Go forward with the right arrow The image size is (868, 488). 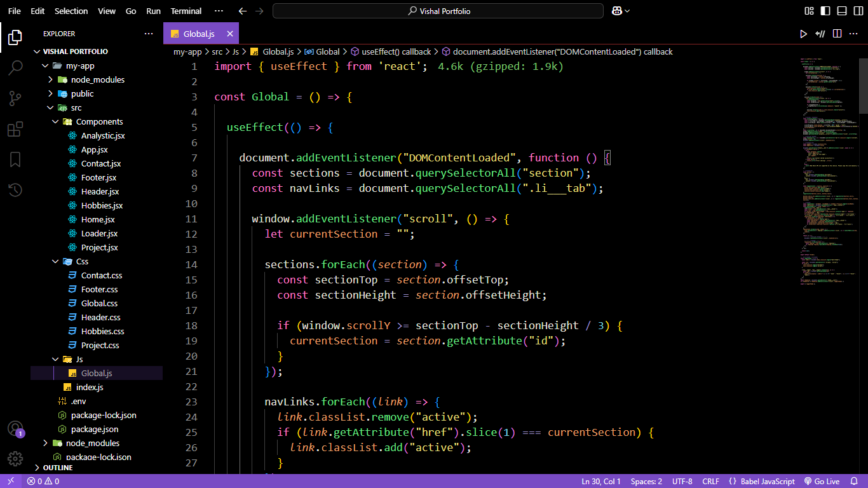click(259, 11)
